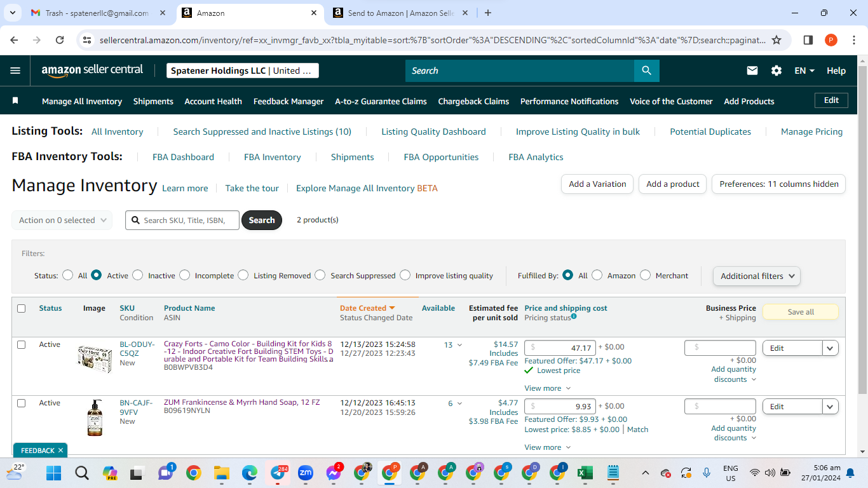
Task: Open Telegram from the taskbar
Action: [278, 473]
